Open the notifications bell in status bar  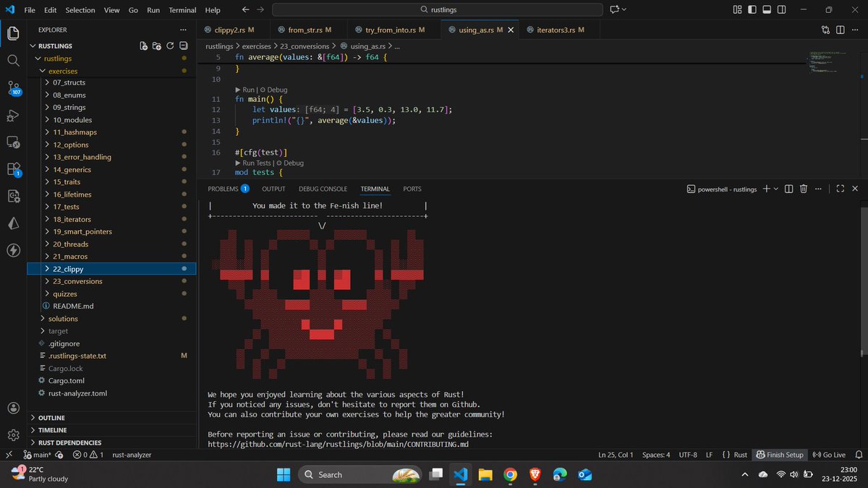click(858, 455)
